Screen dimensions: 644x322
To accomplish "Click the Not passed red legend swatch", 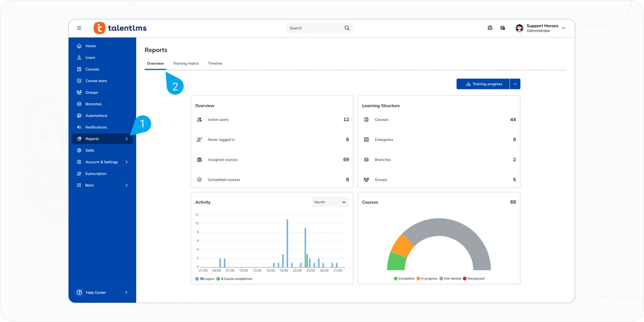I will 465,279.
